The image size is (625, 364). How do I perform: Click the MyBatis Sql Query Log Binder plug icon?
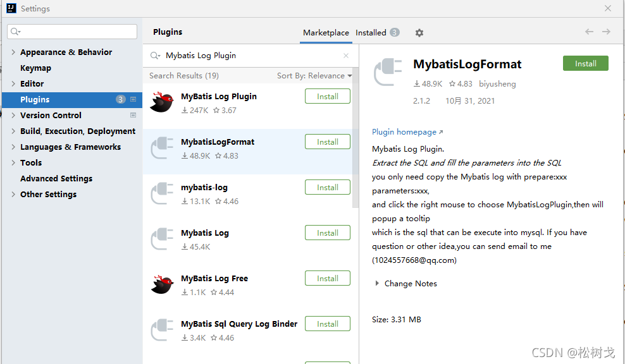coord(162,330)
